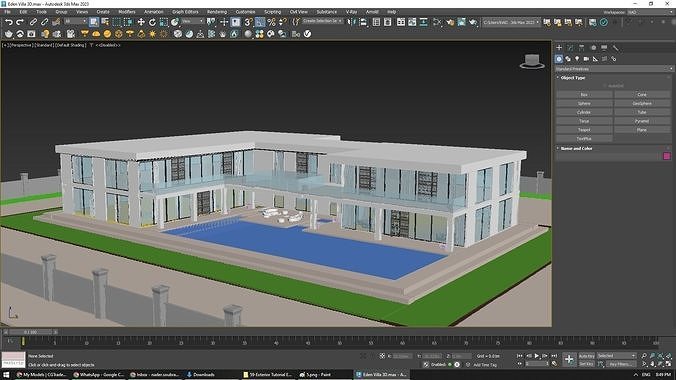Select the Shapes category icon
The height and width of the screenshot is (380, 676).
(x=568, y=59)
